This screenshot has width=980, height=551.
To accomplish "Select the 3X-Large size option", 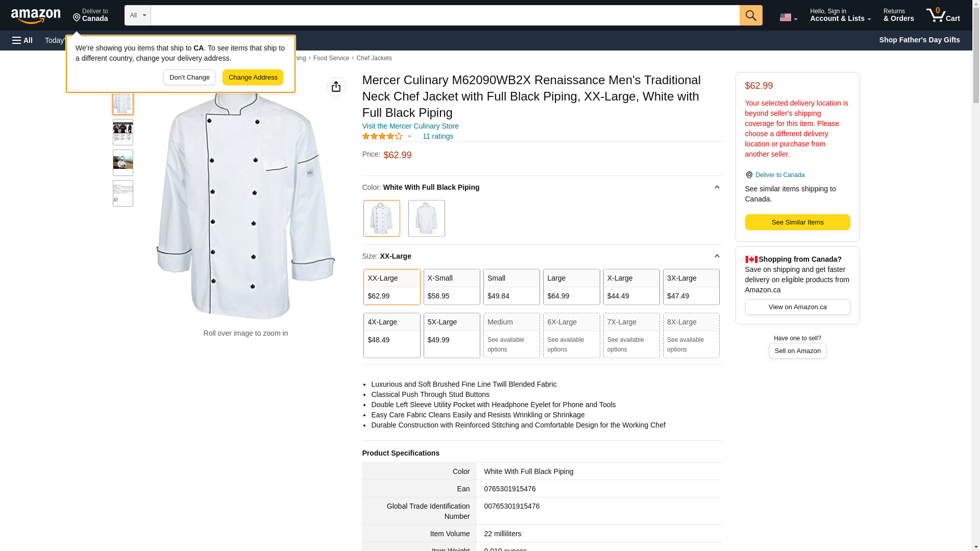I will coord(691,287).
